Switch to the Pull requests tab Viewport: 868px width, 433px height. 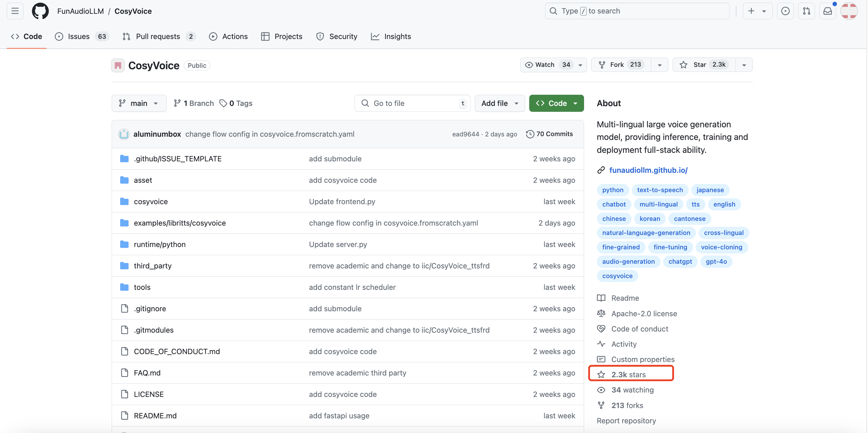[159, 36]
